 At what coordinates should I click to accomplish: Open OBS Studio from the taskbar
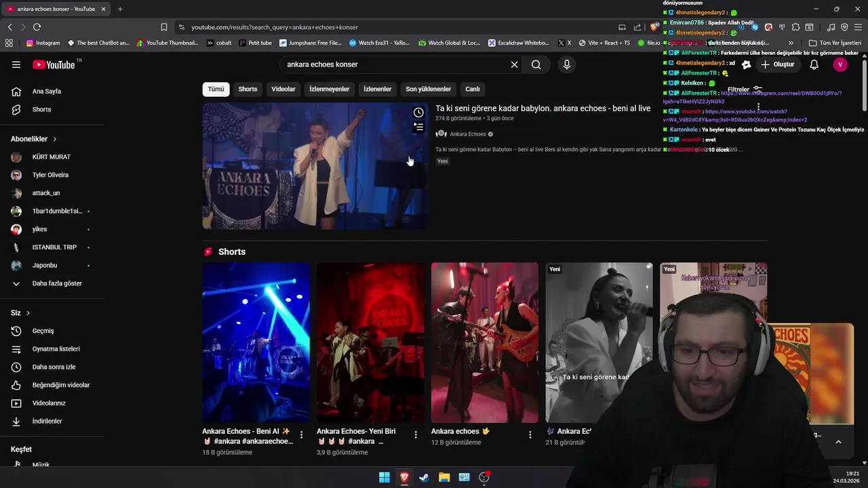[484, 477]
